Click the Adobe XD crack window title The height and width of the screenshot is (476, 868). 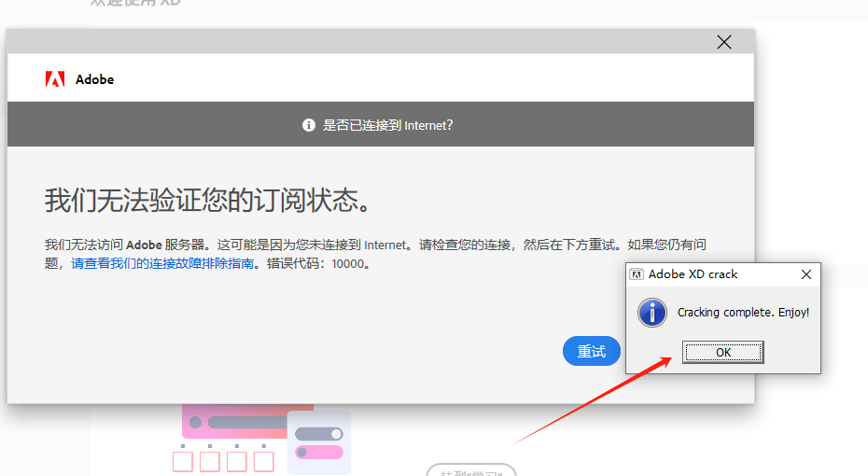[693, 274]
